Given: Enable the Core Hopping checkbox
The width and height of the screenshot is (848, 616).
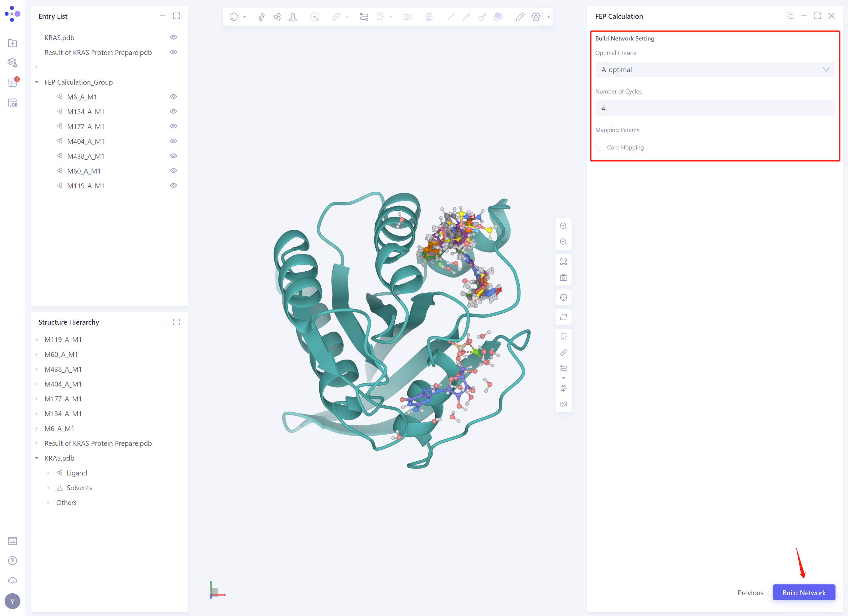Looking at the screenshot, I should coord(599,147).
